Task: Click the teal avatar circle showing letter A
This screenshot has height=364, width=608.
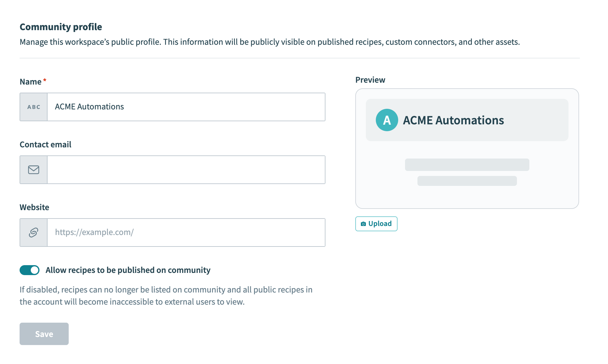Action: (387, 120)
